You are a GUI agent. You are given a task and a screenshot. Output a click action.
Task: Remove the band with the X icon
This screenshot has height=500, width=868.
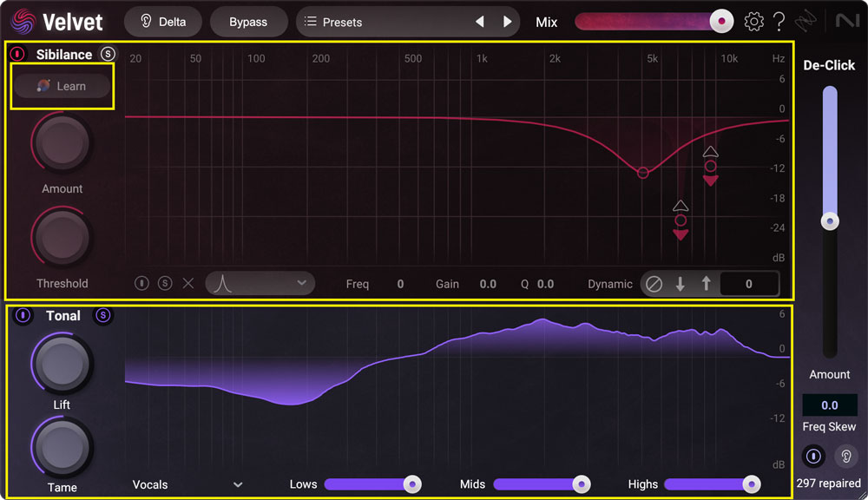pyautogui.click(x=188, y=283)
